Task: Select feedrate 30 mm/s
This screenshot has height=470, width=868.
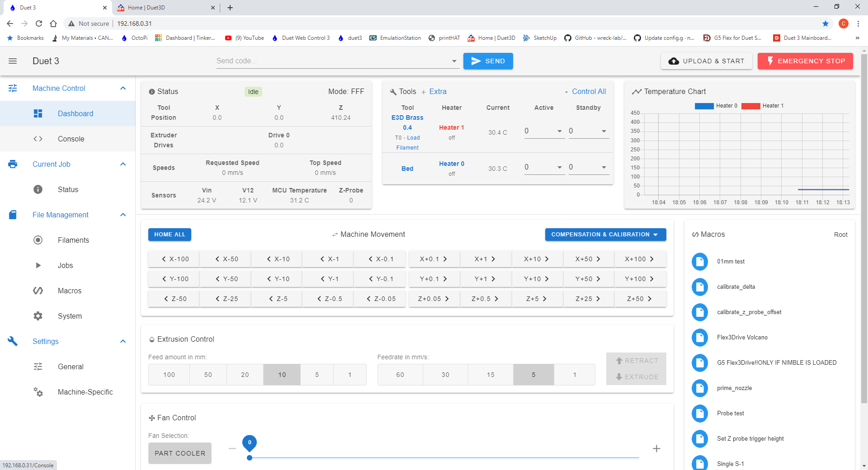Action: (445, 375)
